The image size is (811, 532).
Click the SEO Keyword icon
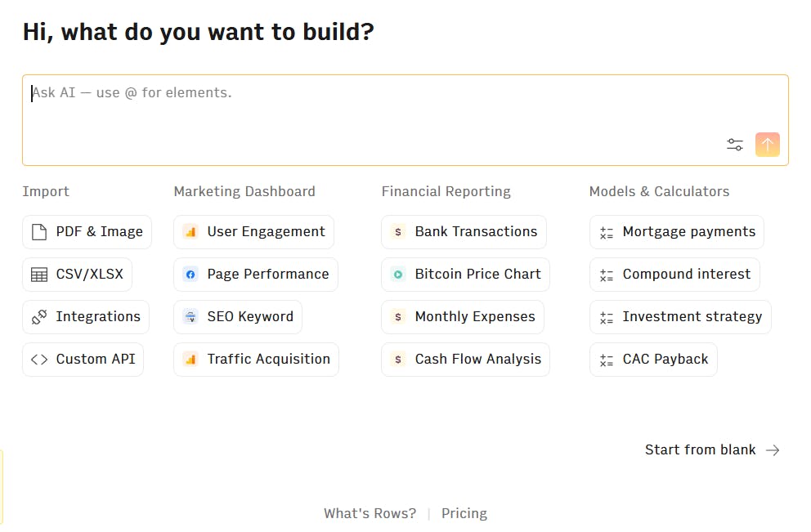pos(190,317)
